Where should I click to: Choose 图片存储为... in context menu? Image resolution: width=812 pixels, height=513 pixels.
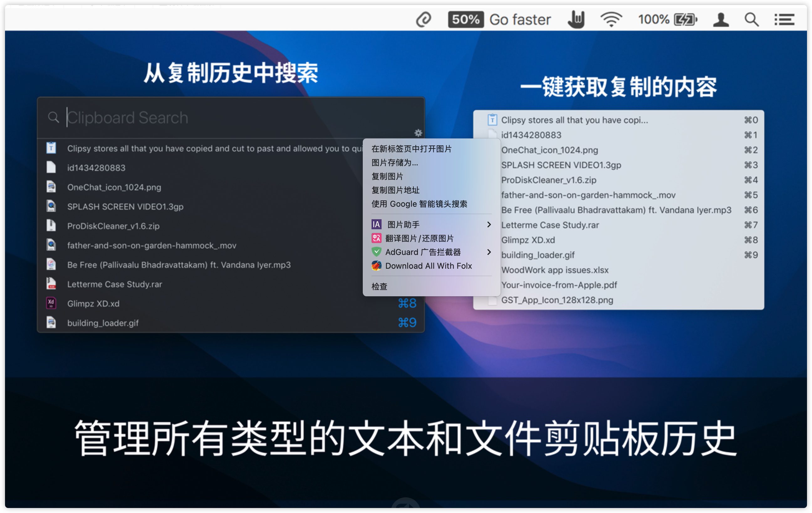pos(394,163)
